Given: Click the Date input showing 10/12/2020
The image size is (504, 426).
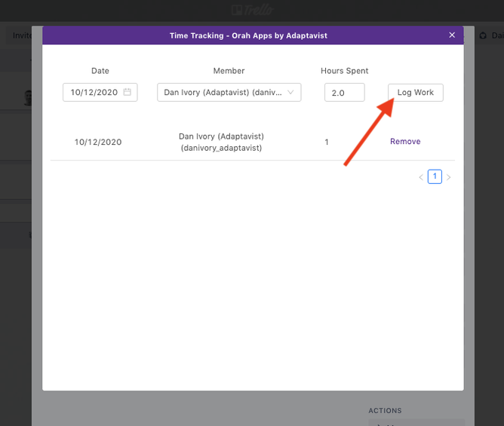Looking at the screenshot, I should [100, 92].
